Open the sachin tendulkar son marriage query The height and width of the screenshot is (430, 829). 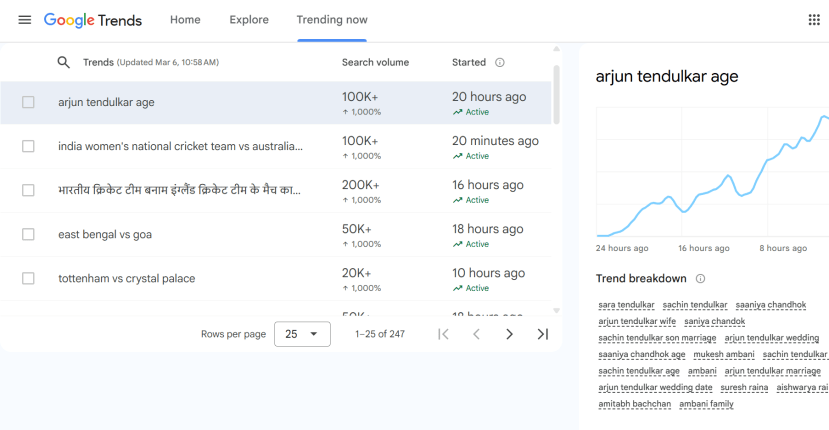coord(657,338)
